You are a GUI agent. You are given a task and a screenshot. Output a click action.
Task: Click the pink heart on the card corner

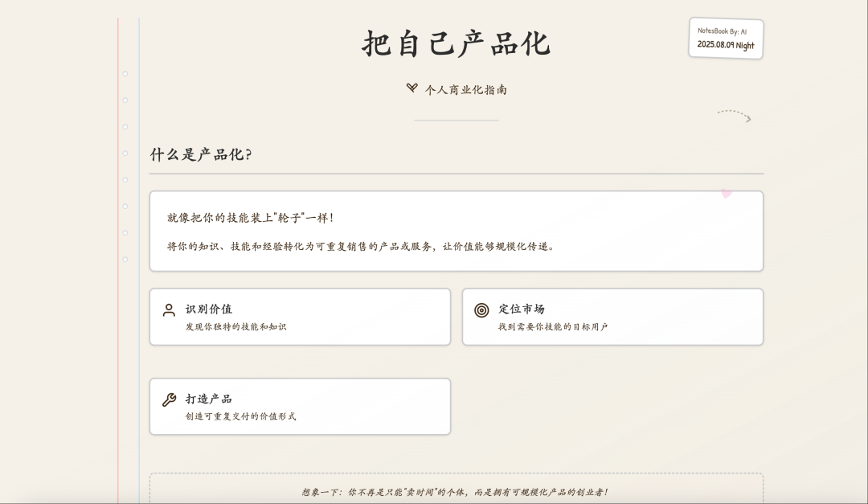pyautogui.click(x=726, y=194)
